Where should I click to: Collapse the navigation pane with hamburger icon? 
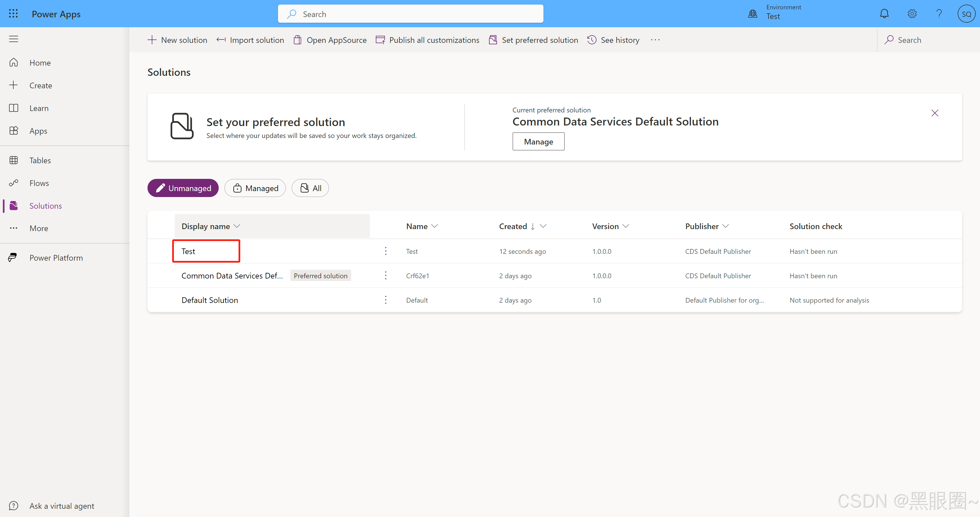point(13,38)
